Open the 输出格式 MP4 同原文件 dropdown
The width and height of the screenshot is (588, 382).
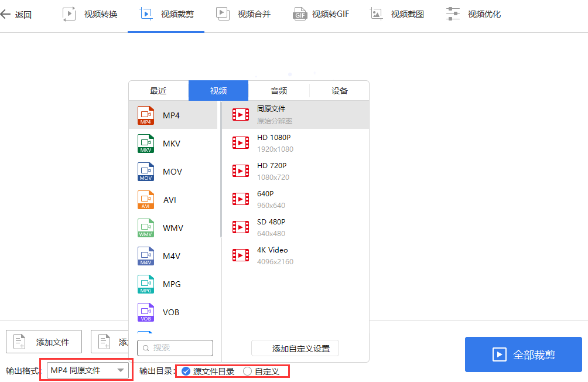coord(87,370)
